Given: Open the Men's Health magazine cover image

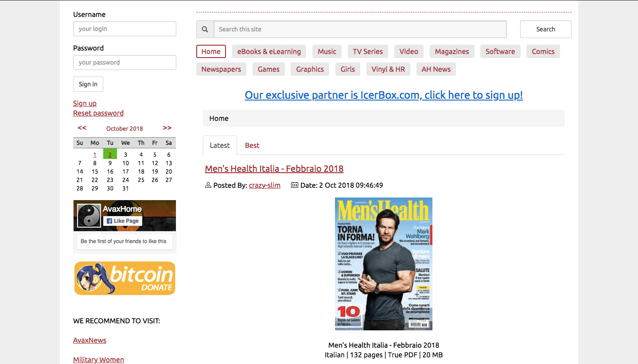Looking at the screenshot, I should tap(384, 264).
